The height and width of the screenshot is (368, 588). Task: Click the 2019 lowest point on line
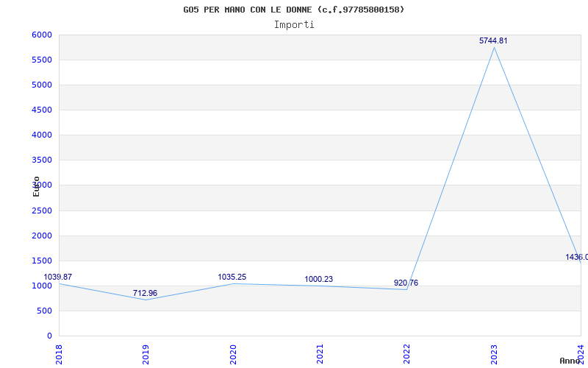pos(146,300)
